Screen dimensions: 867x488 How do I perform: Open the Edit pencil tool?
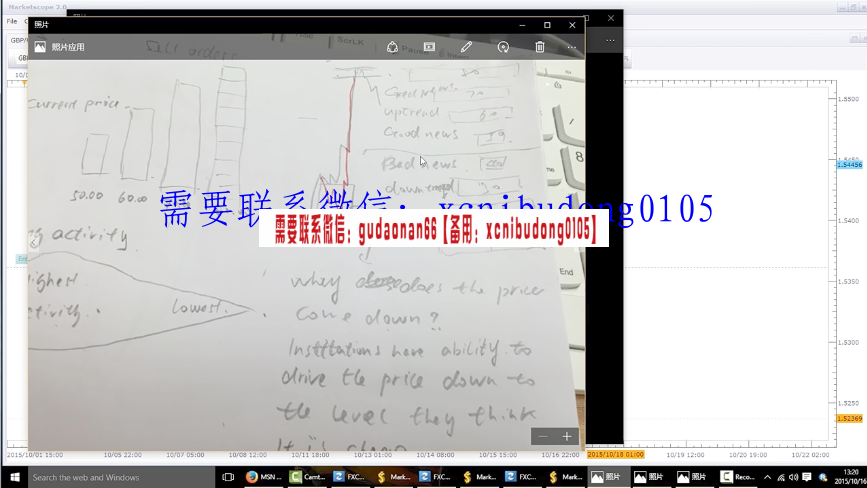coord(466,47)
